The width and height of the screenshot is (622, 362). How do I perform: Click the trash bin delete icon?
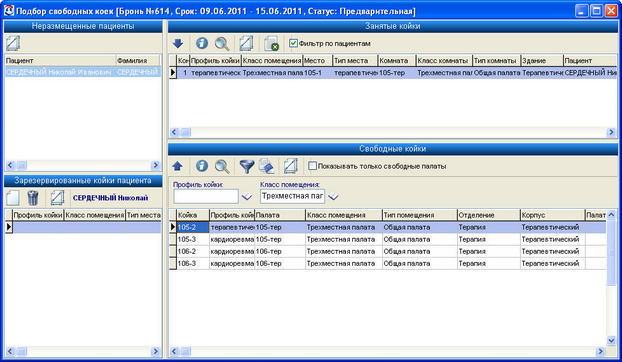click(x=33, y=197)
